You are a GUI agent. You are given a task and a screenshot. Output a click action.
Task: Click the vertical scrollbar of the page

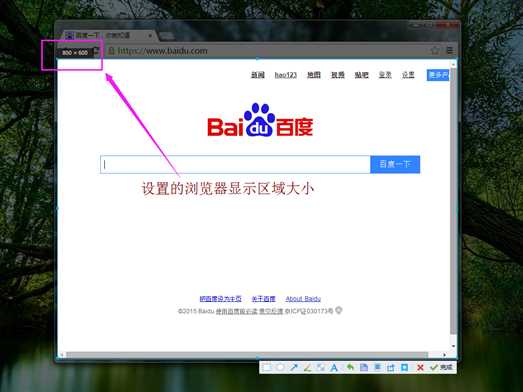[x=453, y=200]
